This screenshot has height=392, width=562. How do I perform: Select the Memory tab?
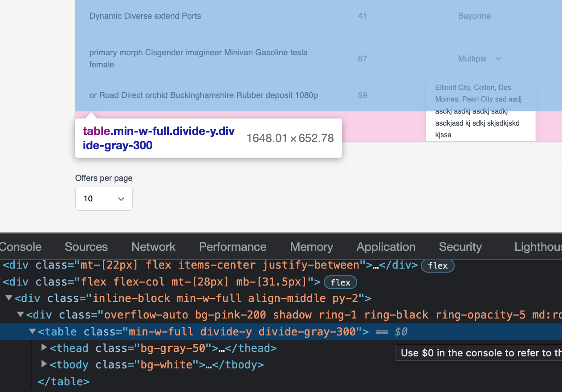tap(311, 247)
